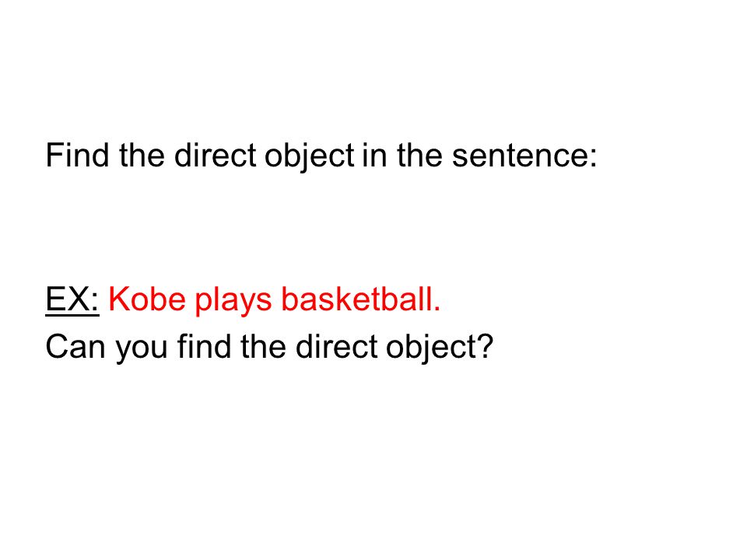Click the word direct in the heading line

point(216,156)
